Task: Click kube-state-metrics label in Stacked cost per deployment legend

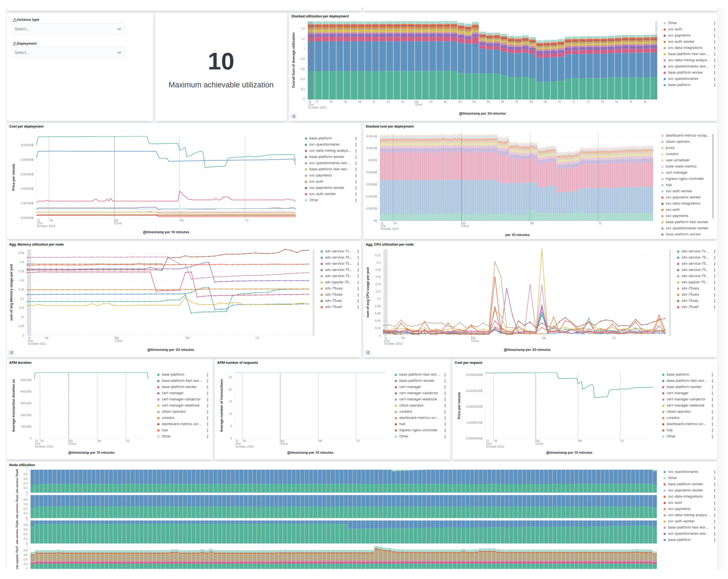Action: 681,166
